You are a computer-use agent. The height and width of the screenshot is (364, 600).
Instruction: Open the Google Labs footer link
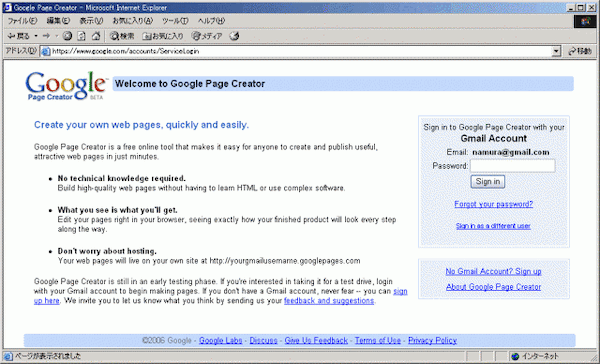[x=220, y=340]
